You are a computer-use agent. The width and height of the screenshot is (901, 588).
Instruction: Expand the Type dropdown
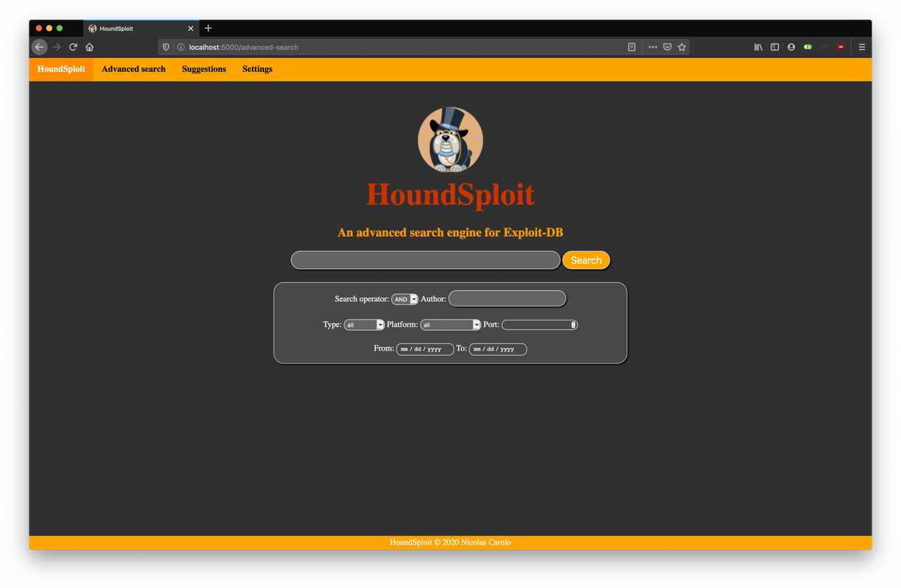coord(364,325)
